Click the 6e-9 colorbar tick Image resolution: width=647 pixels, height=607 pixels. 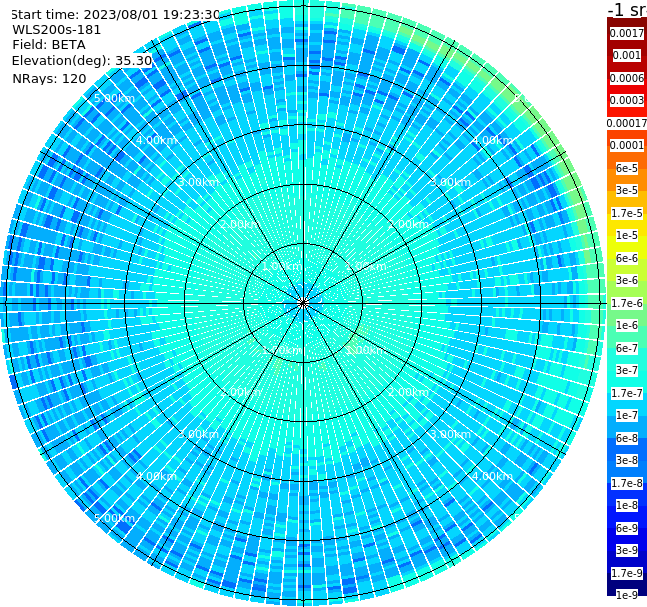pyautogui.click(x=627, y=528)
